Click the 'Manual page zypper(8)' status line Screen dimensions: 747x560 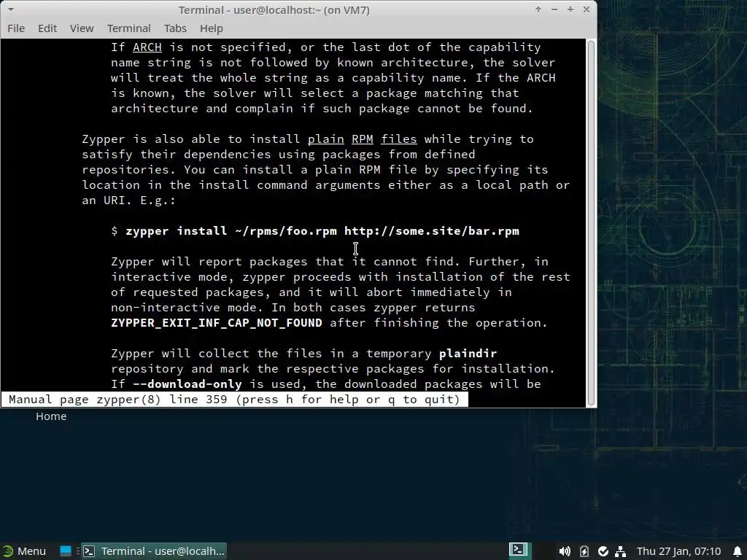[235, 400]
